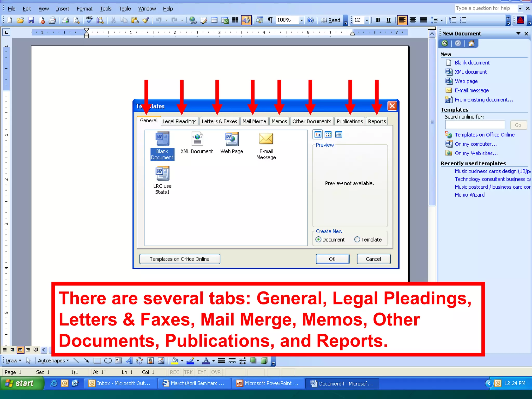This screenshot has width=532, height=399.
Task: Click the On my computer link
Action: pos(476,144)
